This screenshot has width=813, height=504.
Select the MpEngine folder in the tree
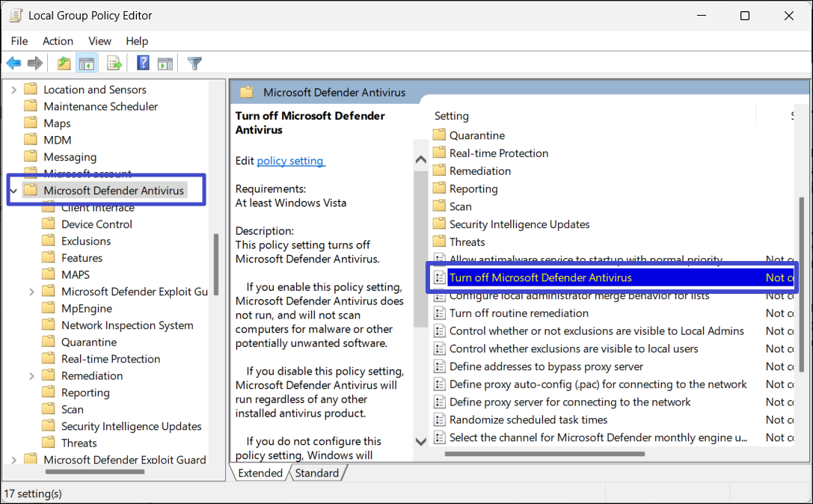(x=86, y=308)
